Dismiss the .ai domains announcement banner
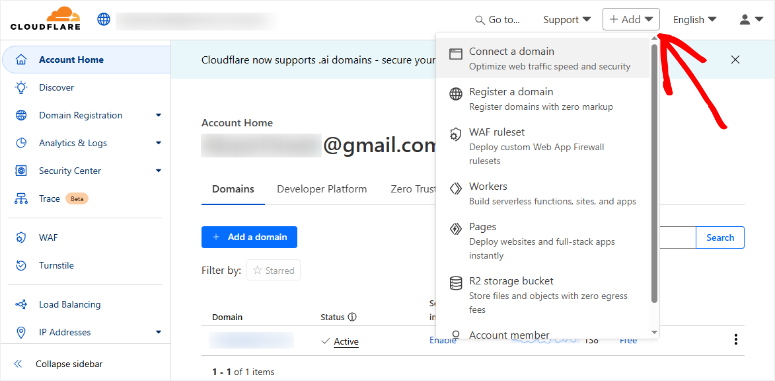The width and height of the screenshot is (775, 381). (x=735, y=60)
